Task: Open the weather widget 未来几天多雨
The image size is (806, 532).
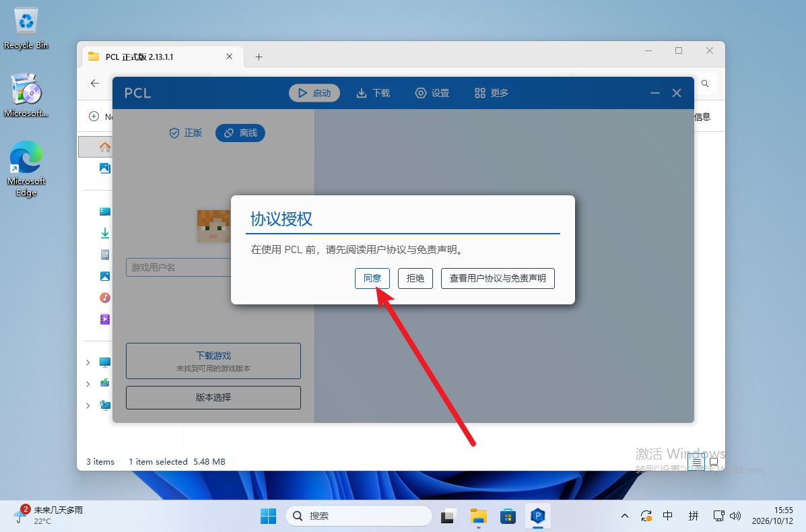Action: click(x=48, y=515)
